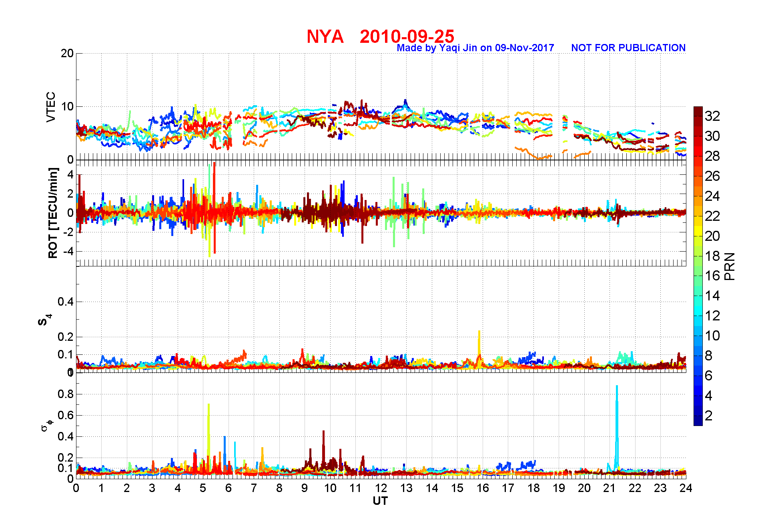
Task: Click the '18' label on the PRN colorbar
Action: 712,256
